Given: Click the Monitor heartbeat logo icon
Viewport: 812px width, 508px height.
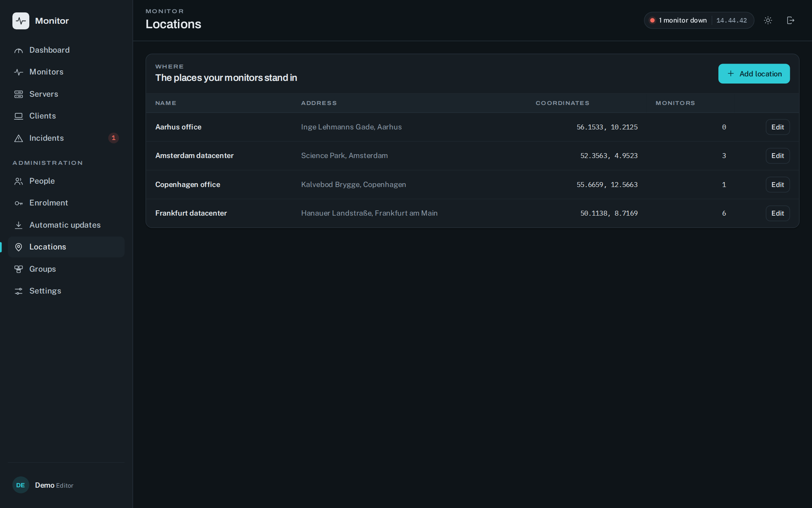Looking at the screenshot, I should coord(21,21).
